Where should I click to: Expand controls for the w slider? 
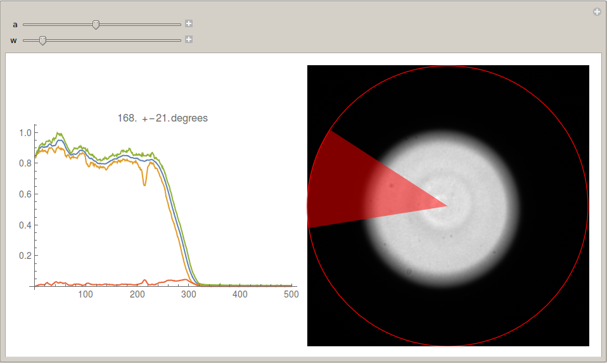189,39
